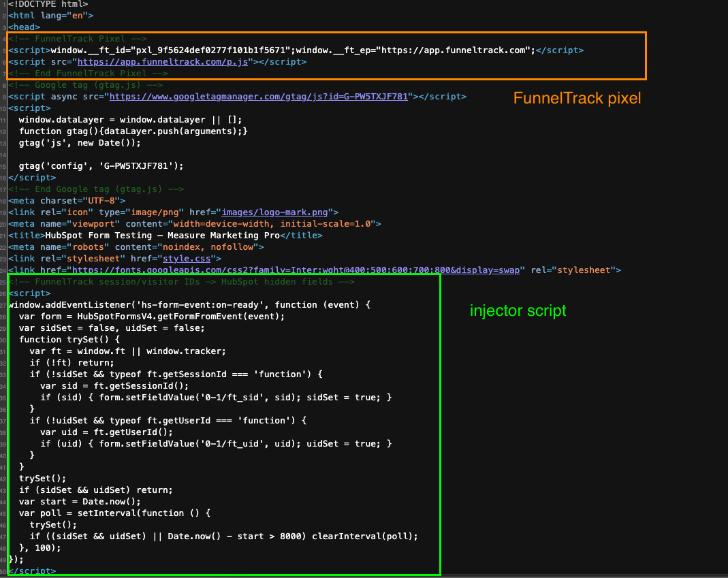Select the session/visitor IDs HubSpot hidden fields comment
Image resolution: width=728 pixels, height=578 pixels.
pos(182,282)
